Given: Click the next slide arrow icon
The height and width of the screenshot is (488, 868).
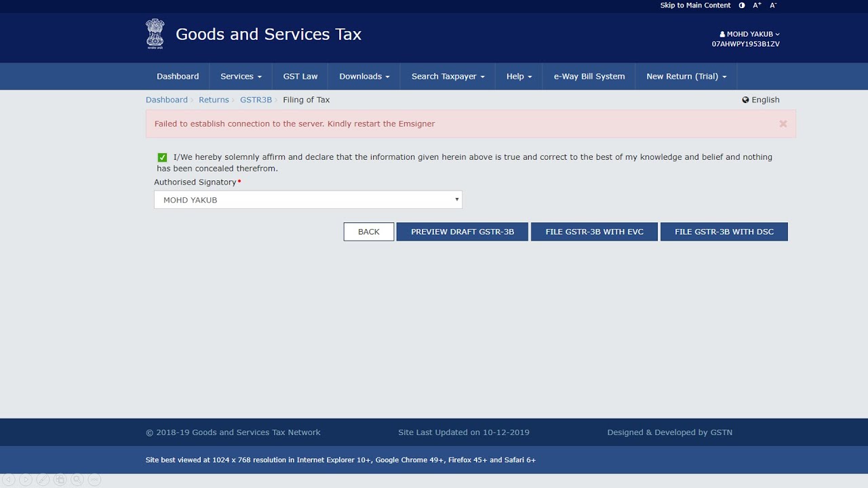Looking at the screenshot, I should (26, 480).
